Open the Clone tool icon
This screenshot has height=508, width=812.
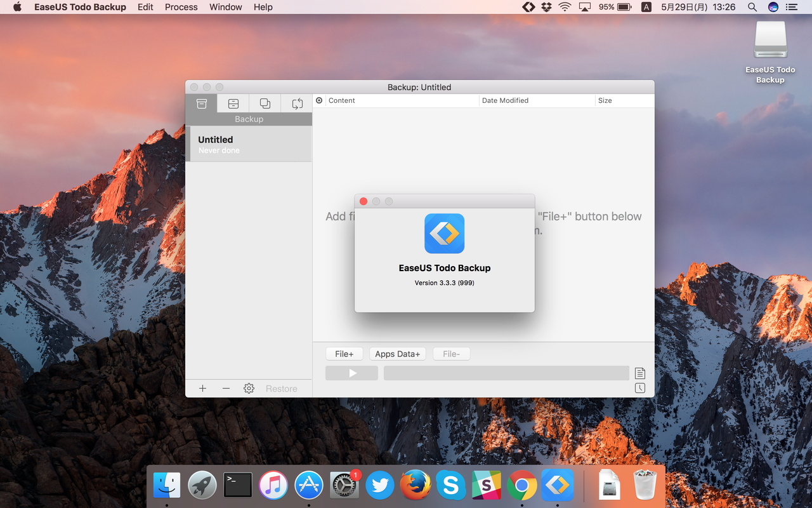(x=265, y=103)
